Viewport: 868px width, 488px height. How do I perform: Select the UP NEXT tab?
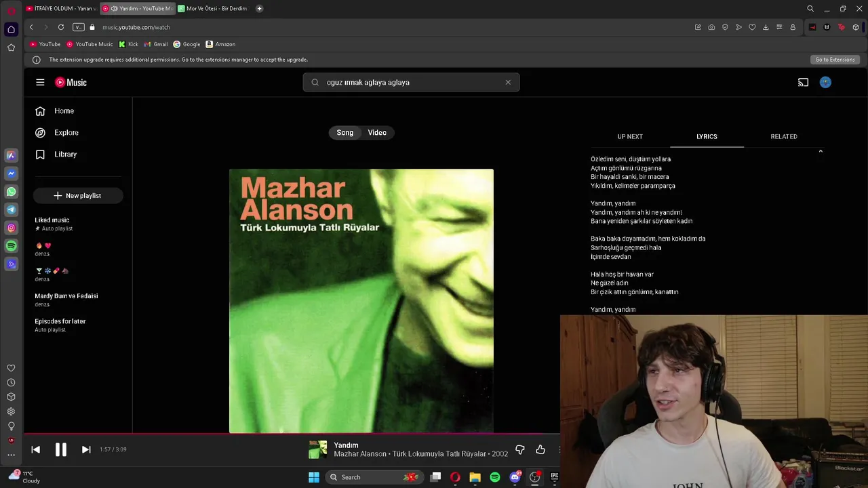pyautogui.click(x=630, y=136)
